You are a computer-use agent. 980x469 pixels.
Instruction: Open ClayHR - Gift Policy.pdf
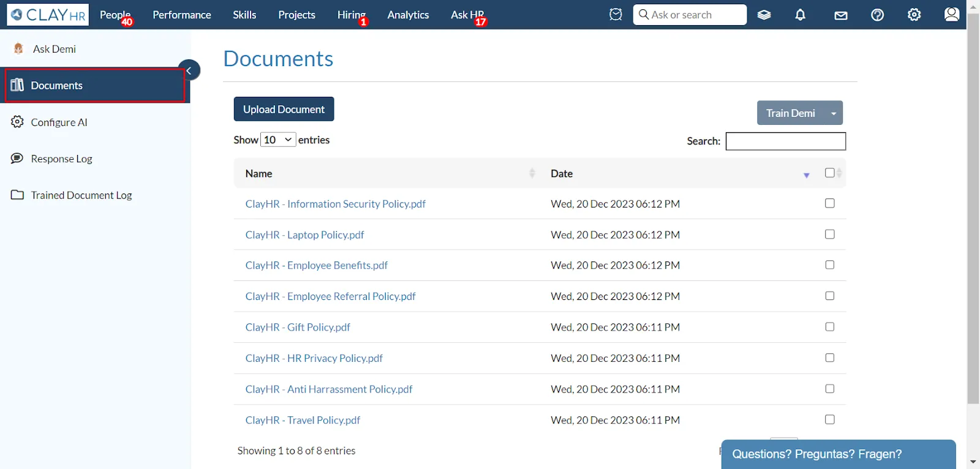click(298, 327)
